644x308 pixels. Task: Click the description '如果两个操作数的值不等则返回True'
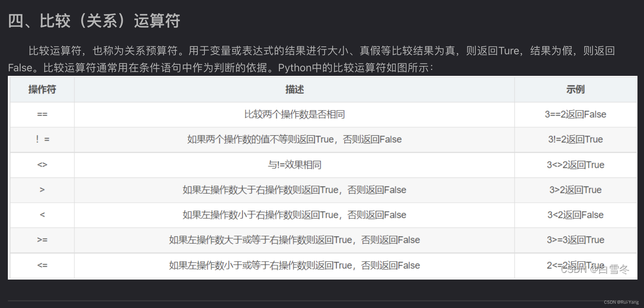(295, 140)
